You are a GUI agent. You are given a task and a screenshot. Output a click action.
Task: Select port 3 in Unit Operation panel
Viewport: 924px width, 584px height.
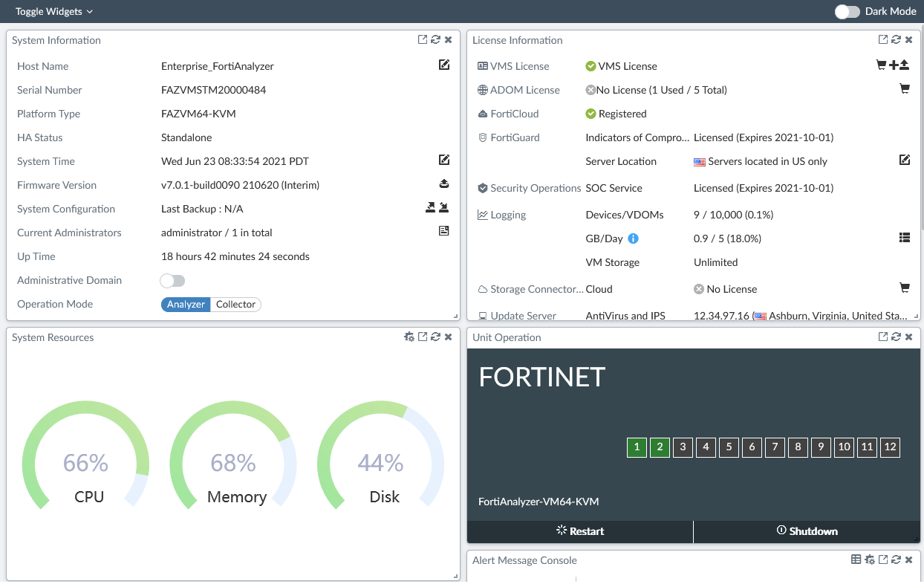(x=683, y=447)
